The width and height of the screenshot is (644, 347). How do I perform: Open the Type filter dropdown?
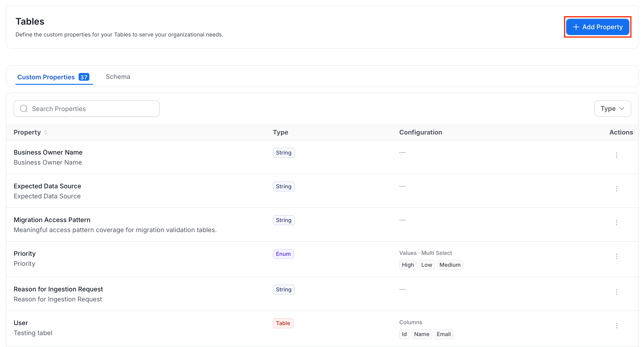(613, 109)
